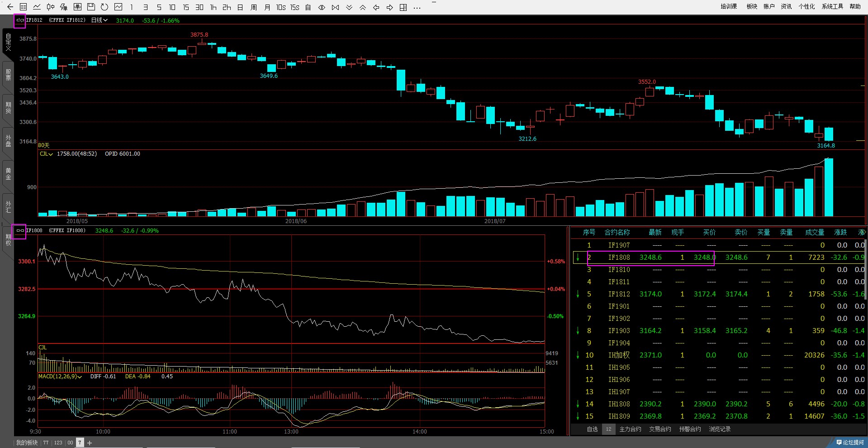Open the 板块 menu
Screen dimensions: 868x448
point(752,6)
